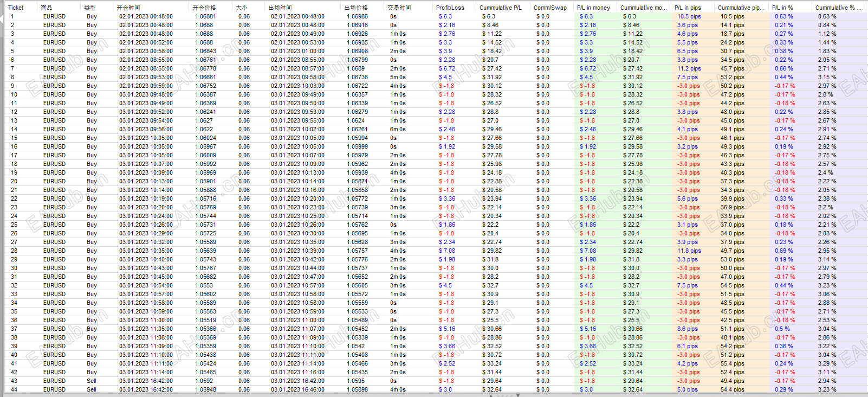Click open price cell 1.06843
Image resolution: width=868 pixels, height=397 pixels.
(x=205, y=51)
